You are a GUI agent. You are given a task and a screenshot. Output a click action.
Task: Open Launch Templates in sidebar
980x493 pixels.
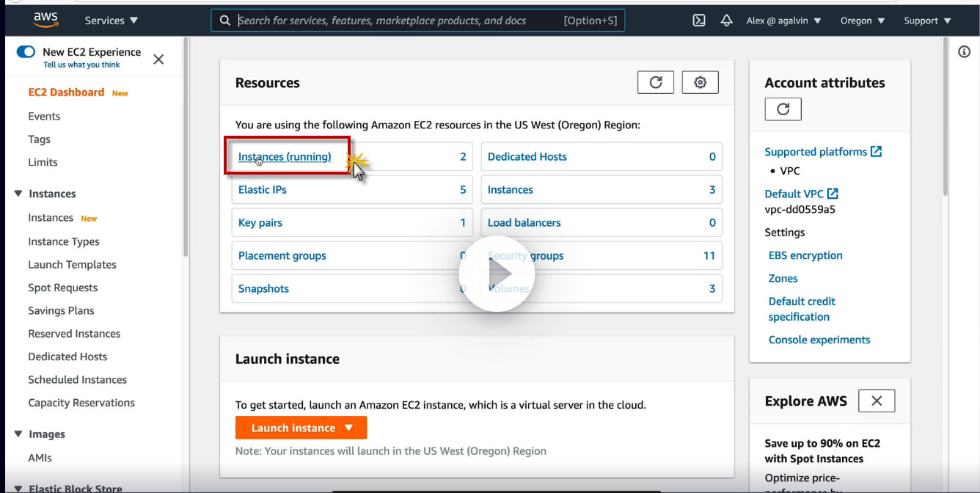point(72,265)
